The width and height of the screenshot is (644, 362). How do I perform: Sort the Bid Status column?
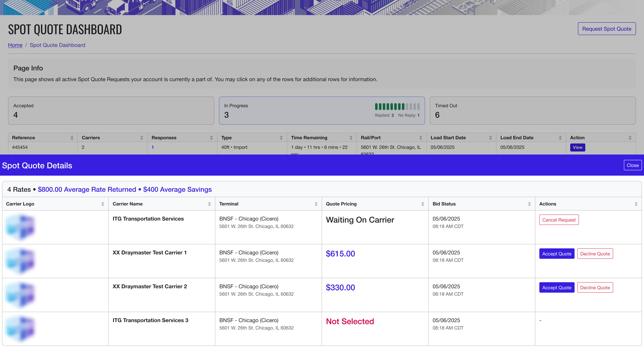coord(529,204)
